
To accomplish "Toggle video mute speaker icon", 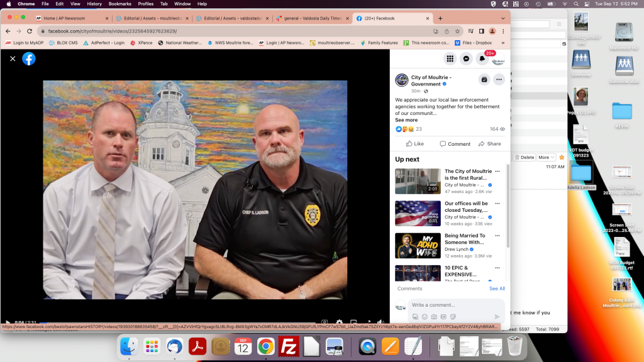I will point(380,322).
